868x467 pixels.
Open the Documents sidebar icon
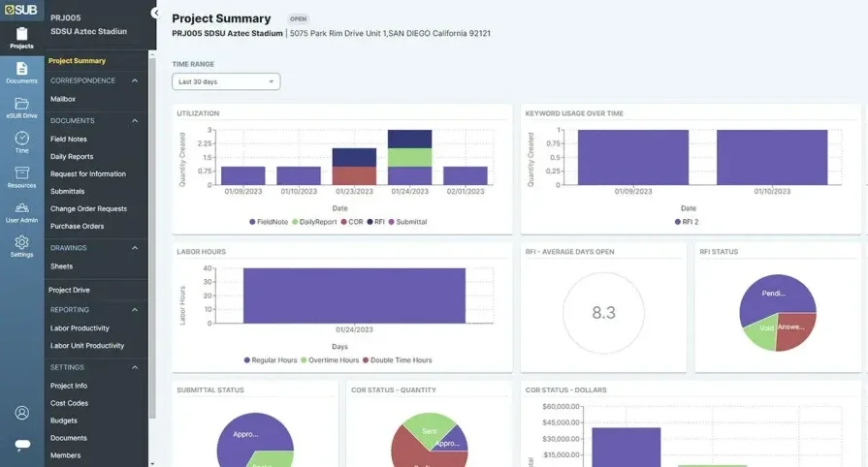coord(21,69)
